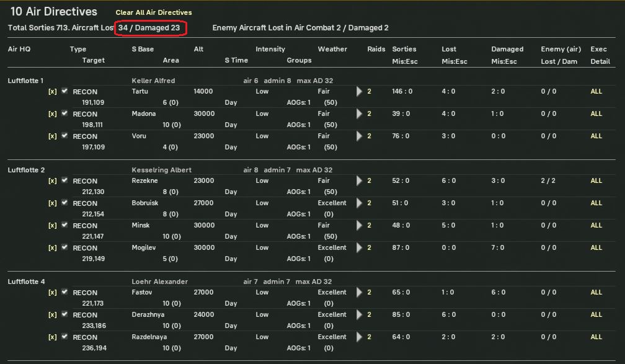Uncheck the Bobruisk recon directive checkbox
Image resolution: width=625 pixels, height=364 pixels.
64,203
